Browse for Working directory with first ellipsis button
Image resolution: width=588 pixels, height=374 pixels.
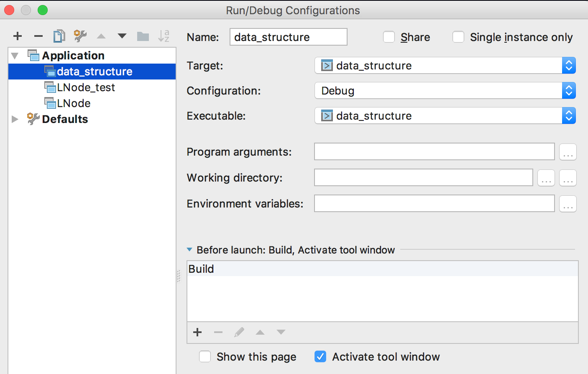pyautogui.click(x=546, y=178)
